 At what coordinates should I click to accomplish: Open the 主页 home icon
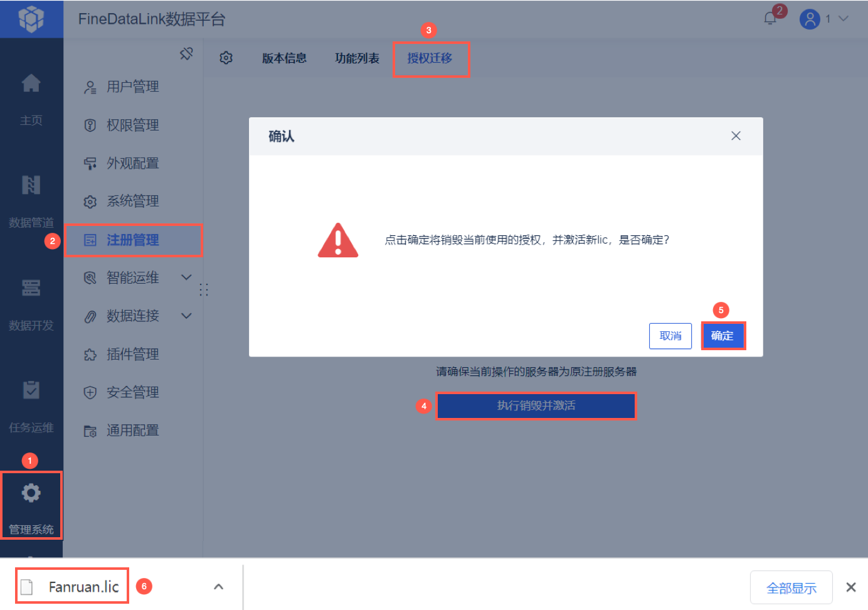(31, 83)
